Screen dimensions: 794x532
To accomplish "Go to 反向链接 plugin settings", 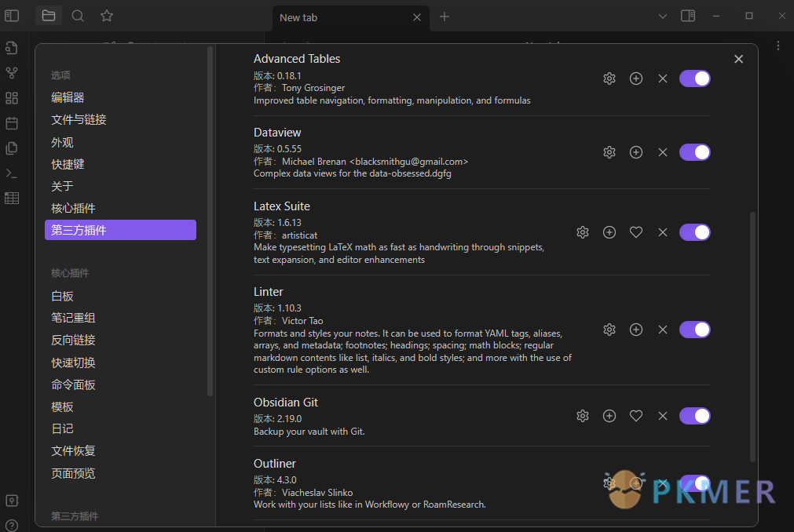I will [x=120, y=340].
